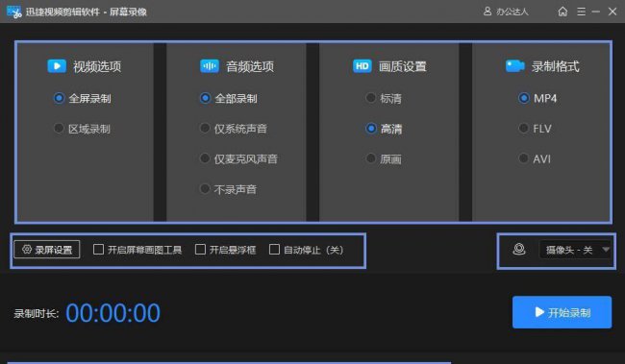Click the 录制格式 camera icon
This screenshot has width=625, height=364.
(x=515, y=65)
